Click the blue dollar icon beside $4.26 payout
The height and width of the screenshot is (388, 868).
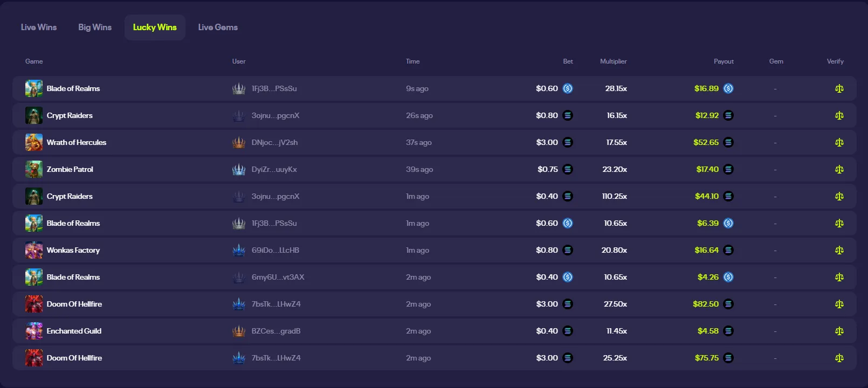click(x=728, y=277)
